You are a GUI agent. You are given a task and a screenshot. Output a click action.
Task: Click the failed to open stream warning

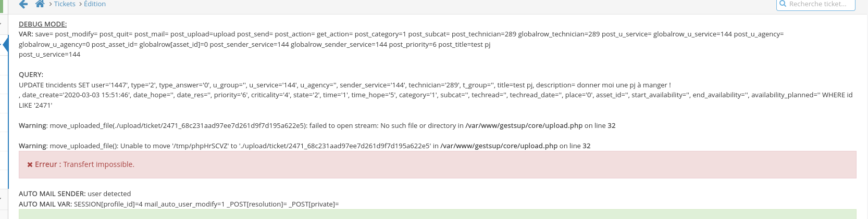pos(317,125)
